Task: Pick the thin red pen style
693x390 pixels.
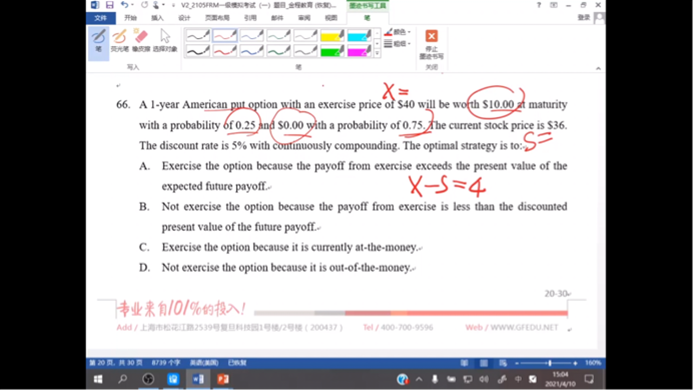Action: (225, 35)
